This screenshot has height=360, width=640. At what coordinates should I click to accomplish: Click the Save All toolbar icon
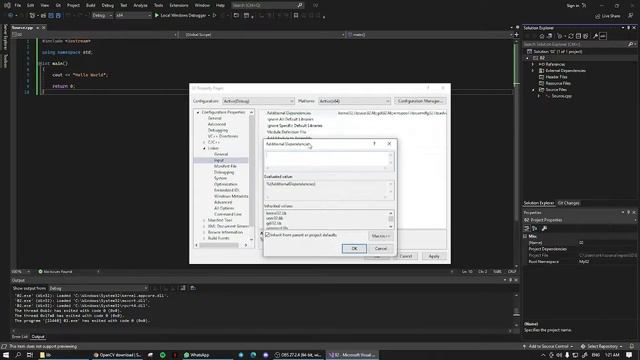(x=58, y=16)
